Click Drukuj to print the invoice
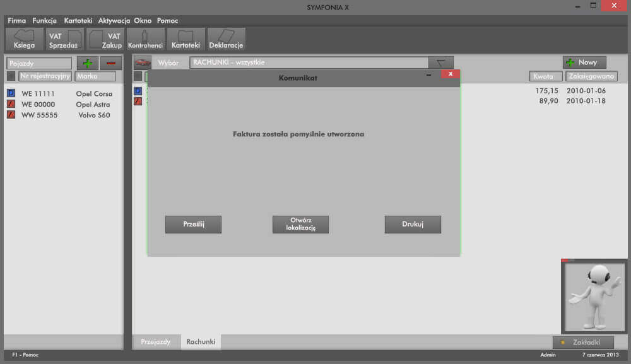The width and height of the screenshot is (631, 364). (413, 225)
